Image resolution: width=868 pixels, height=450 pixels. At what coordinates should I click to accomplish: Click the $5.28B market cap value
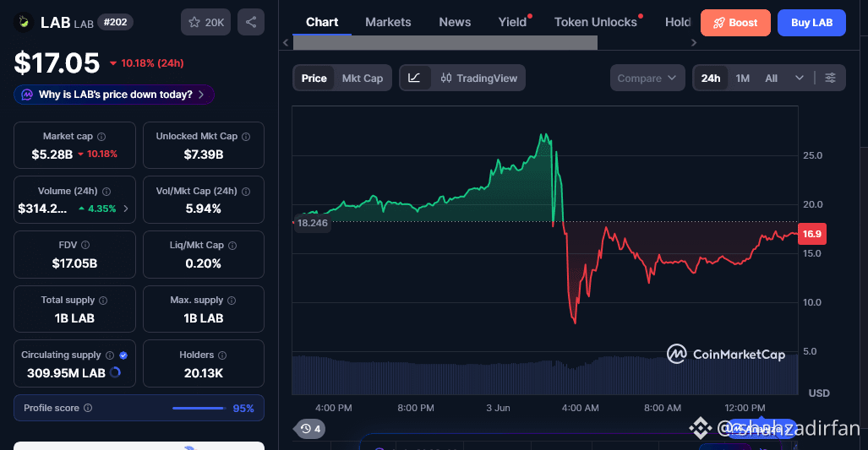52,155
